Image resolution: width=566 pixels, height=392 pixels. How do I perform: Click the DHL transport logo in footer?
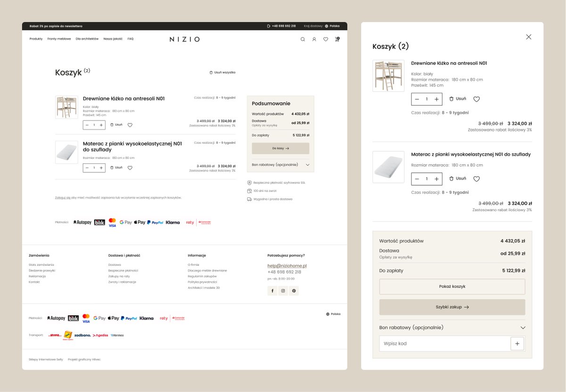pyautogui.click(x=55, y=335)
